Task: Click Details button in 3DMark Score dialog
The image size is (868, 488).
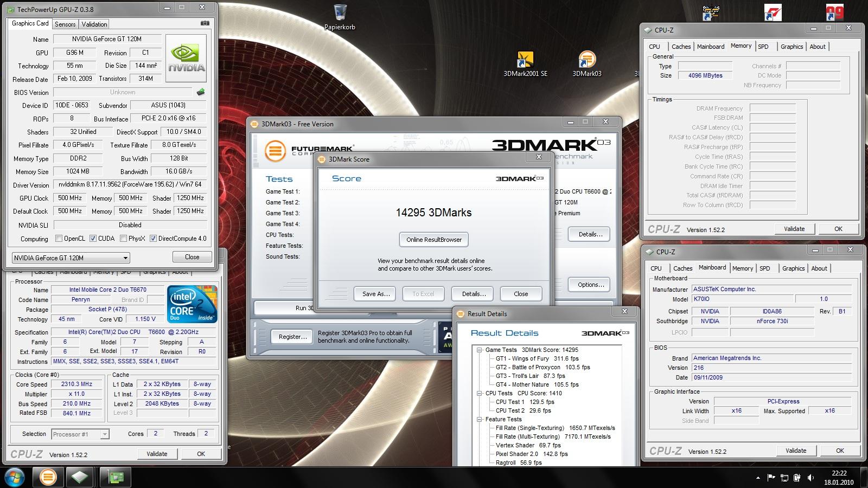Action: click(x=474, y=294)
